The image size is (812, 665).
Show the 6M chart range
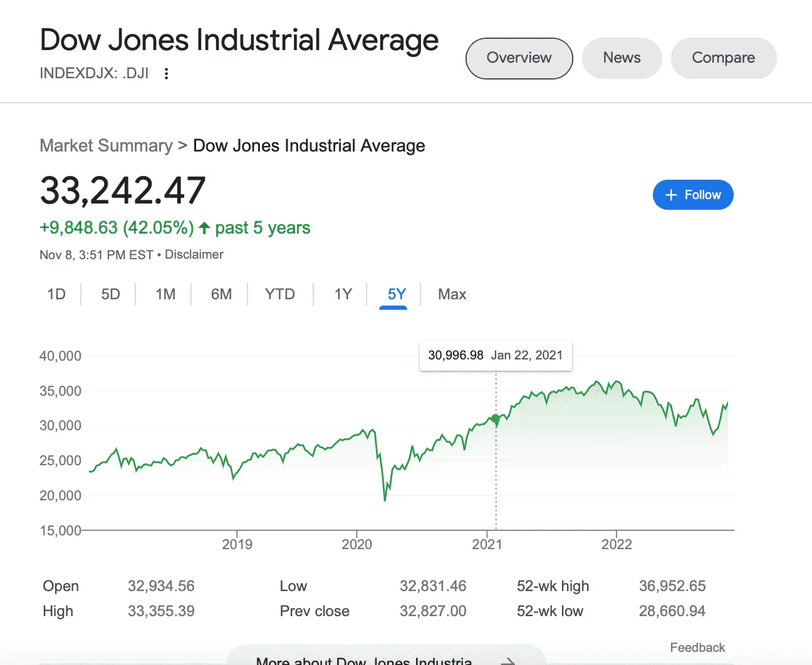click(x=221, y=294)
